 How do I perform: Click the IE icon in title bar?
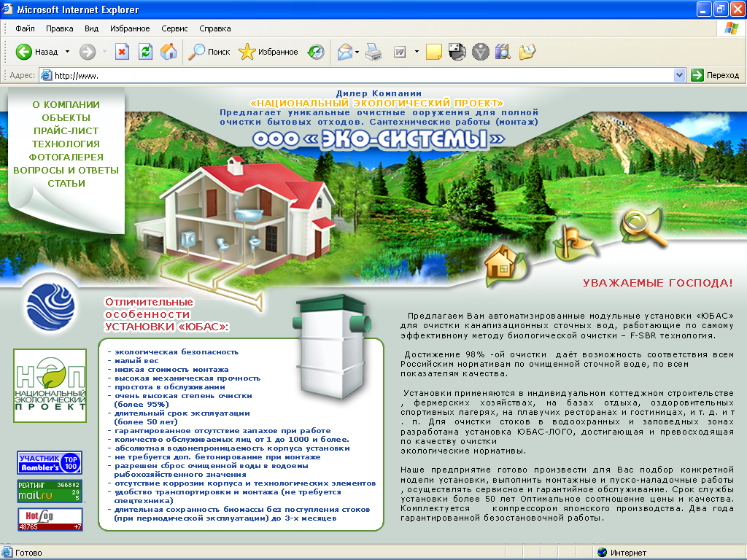[x=7, y=9]
